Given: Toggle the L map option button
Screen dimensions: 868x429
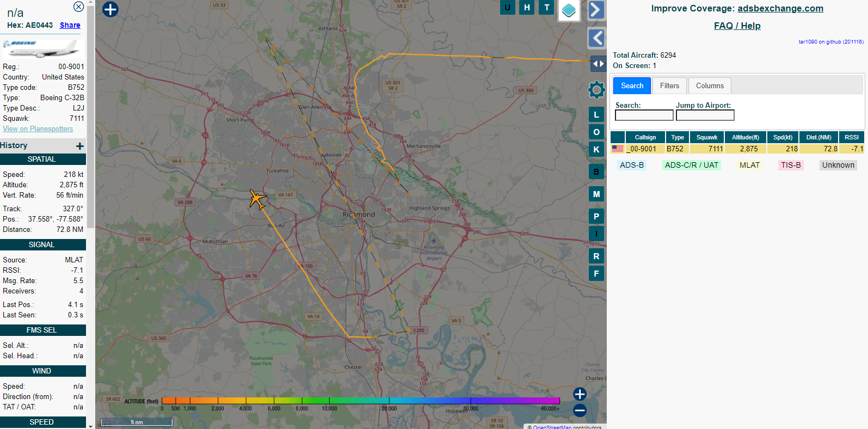Looking at the screenshot, I should coord(596,115).
